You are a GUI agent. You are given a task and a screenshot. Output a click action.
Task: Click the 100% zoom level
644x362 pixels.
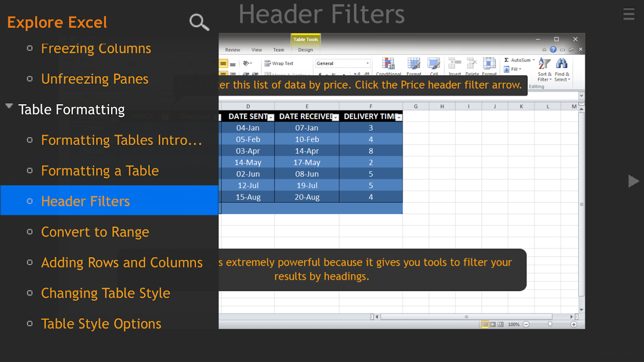[514, 324]
